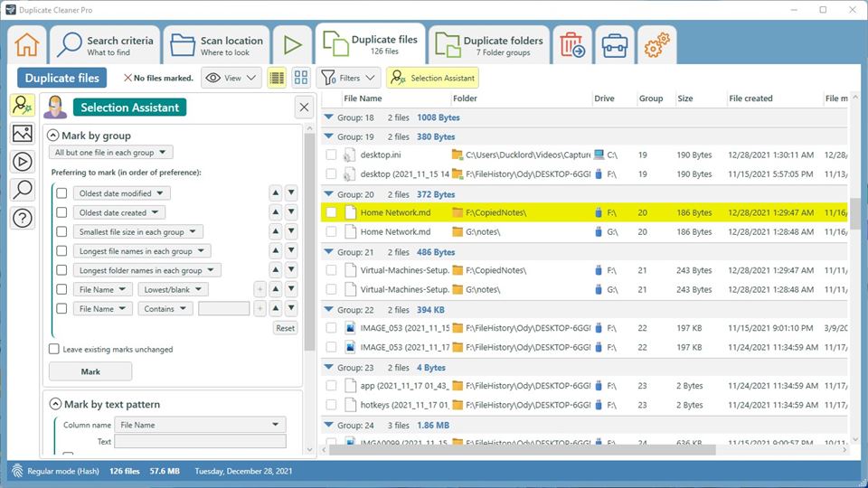Viewport: 868px width, 488px height.
Task: Click the Text input field for pattern
Action: coord(200,442)
